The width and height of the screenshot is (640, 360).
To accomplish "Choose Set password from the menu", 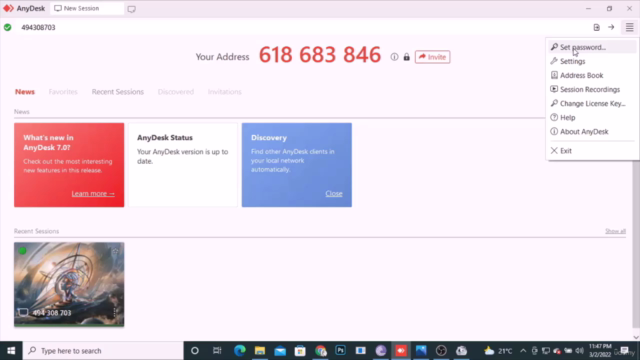I will (592, 47).
